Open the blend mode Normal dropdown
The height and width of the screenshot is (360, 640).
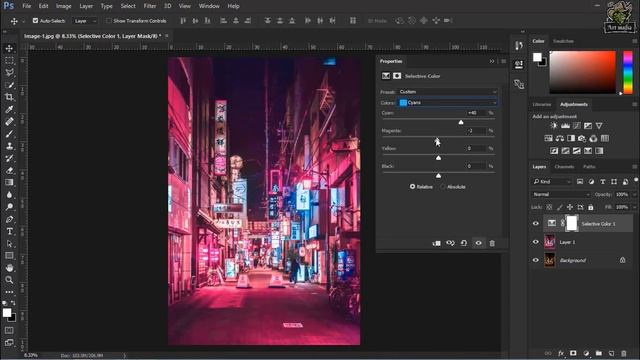point(561,194)
